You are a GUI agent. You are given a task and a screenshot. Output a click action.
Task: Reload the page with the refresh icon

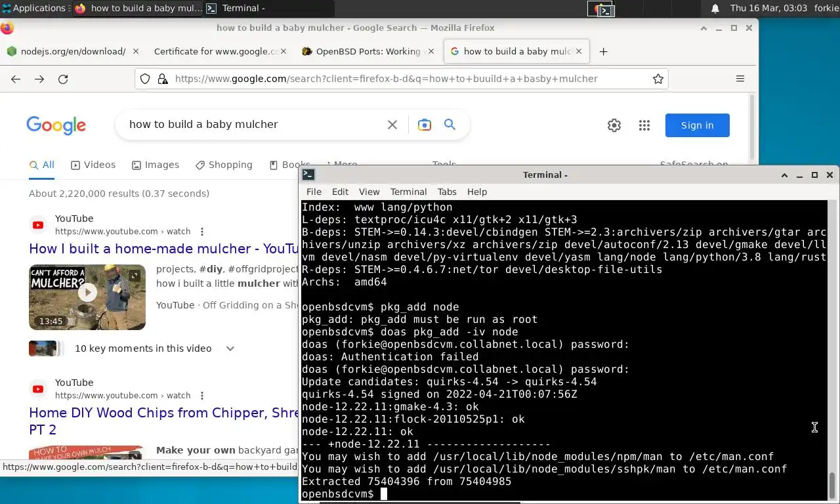coord(63,79)
